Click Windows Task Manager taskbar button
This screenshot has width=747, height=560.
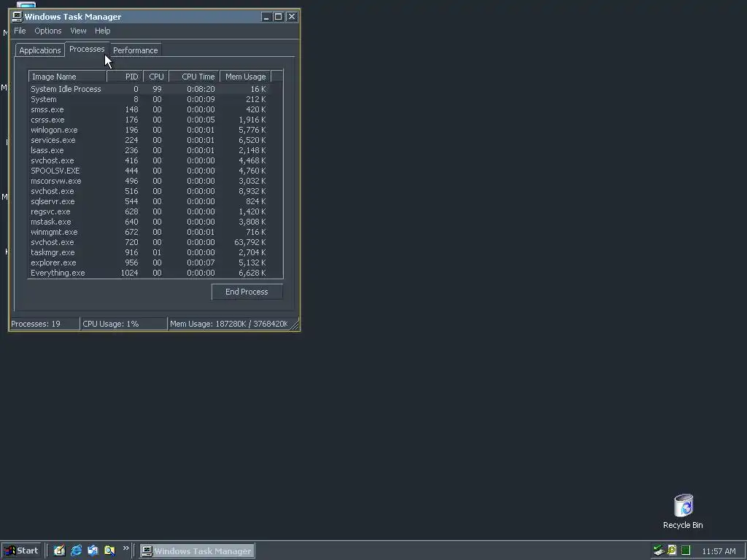[197, 551]
